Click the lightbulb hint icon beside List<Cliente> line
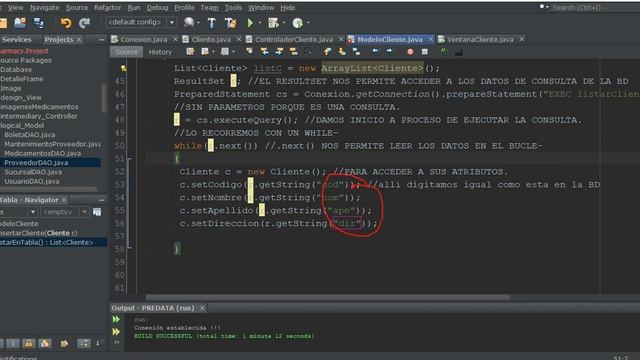The width and height of the screenshot is (640, 360). point(123,68)
